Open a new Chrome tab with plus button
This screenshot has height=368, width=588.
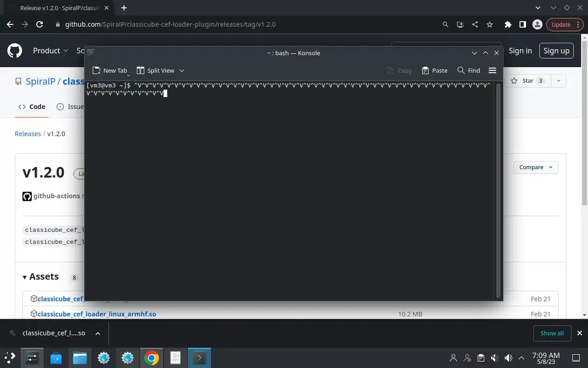124,8
